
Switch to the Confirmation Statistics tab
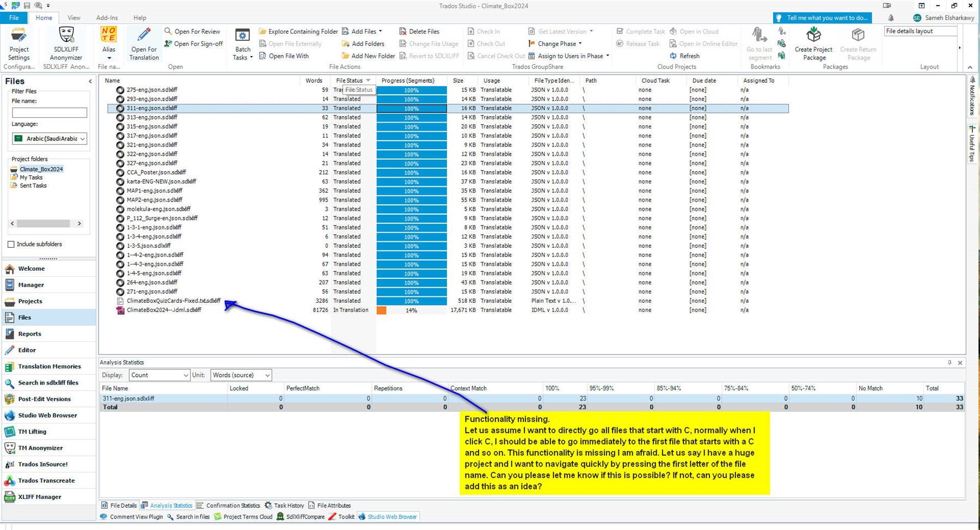tap(228, 505)
